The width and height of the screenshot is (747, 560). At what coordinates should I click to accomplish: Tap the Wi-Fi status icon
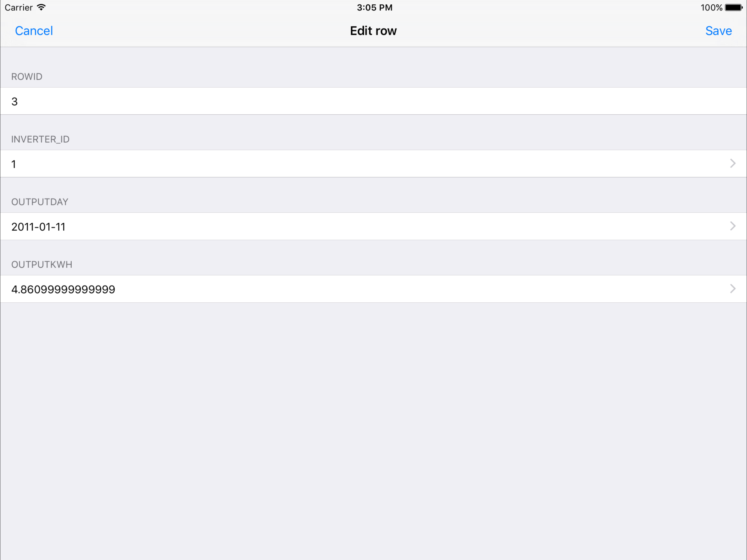(x=41, y=7)
